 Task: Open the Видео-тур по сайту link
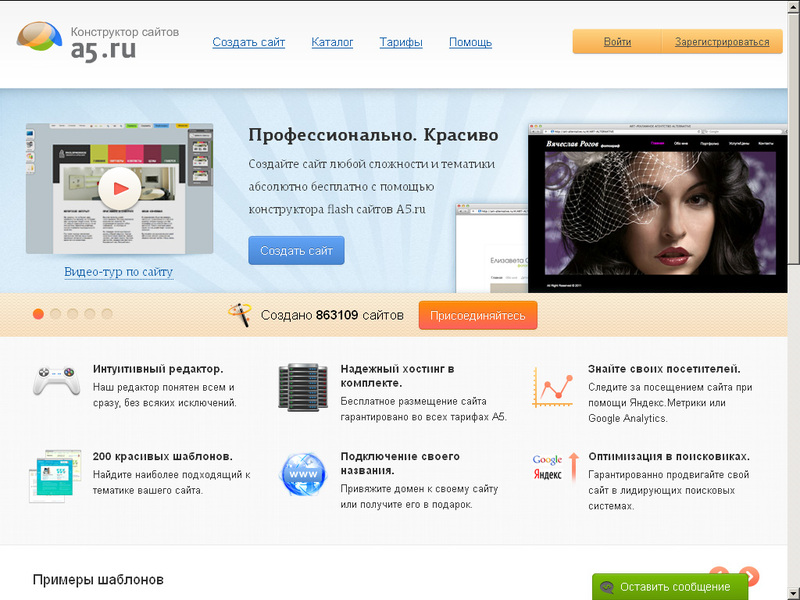point(118,272)
